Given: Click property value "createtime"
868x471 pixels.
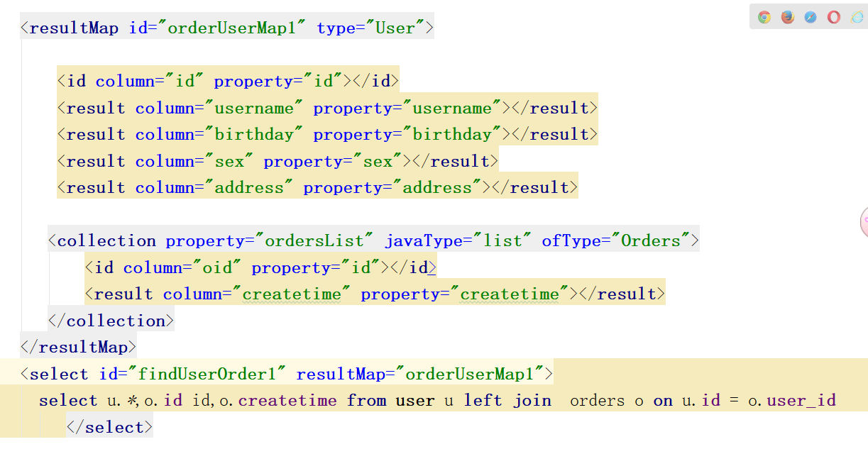Looking at the screenshot, I should click(510, 294).
